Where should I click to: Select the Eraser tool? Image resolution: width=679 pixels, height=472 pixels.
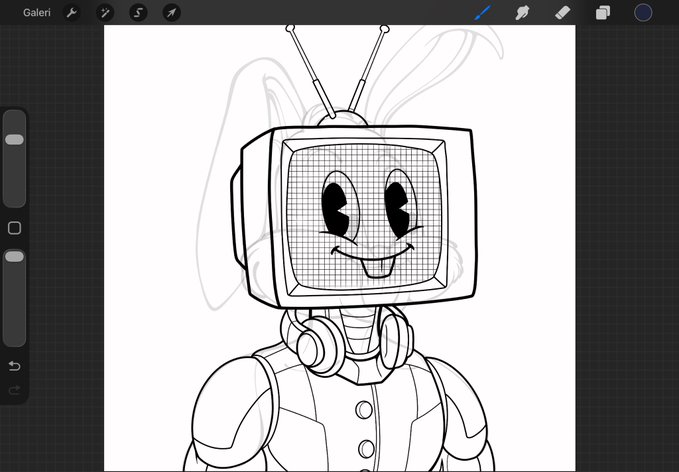click(563, 13)
